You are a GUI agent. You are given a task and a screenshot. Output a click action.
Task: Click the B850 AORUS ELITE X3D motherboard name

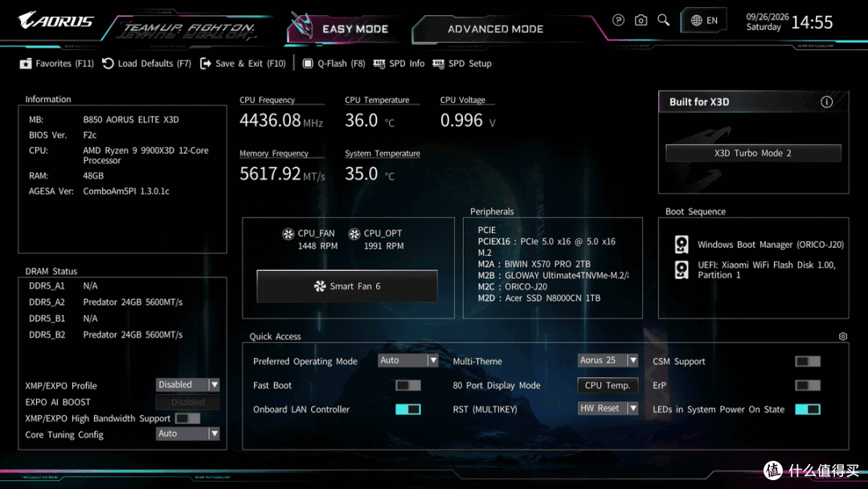click(x=131, y=120)
